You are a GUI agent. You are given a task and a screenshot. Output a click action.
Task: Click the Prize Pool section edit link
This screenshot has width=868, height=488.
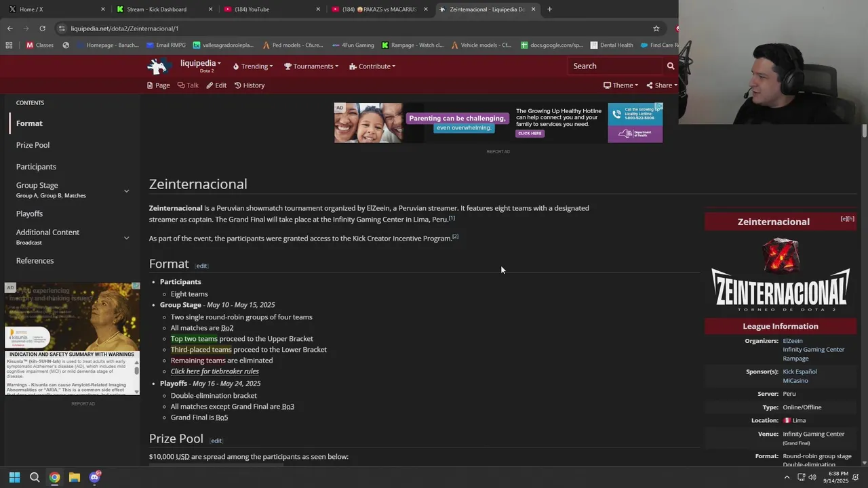pyautogui.click(x=216, y=441)
